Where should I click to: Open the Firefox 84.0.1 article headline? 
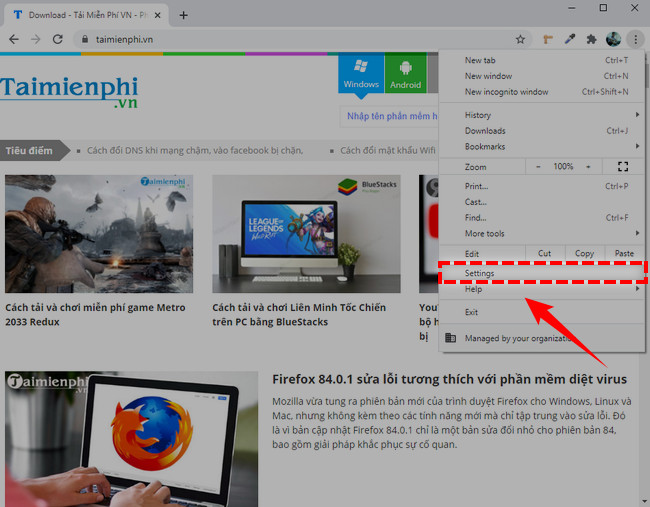click(449, 379)
